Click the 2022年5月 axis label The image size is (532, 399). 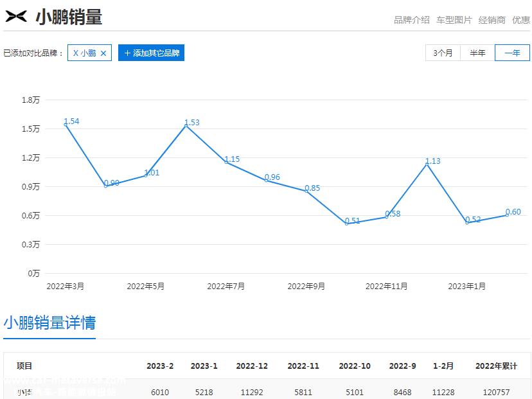[x=146, y=287]
